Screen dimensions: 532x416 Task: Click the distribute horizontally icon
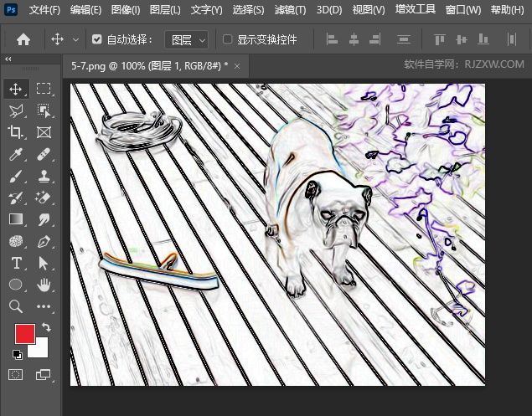coord(512,39)
